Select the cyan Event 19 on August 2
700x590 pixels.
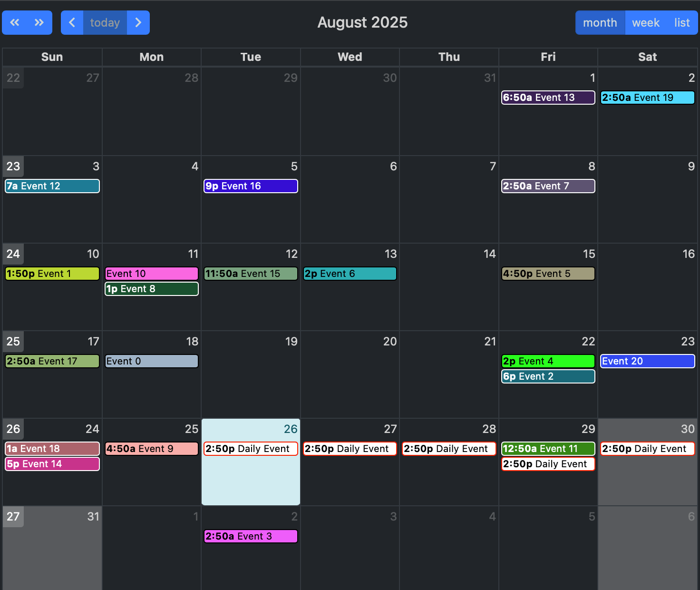pos(647,98)
